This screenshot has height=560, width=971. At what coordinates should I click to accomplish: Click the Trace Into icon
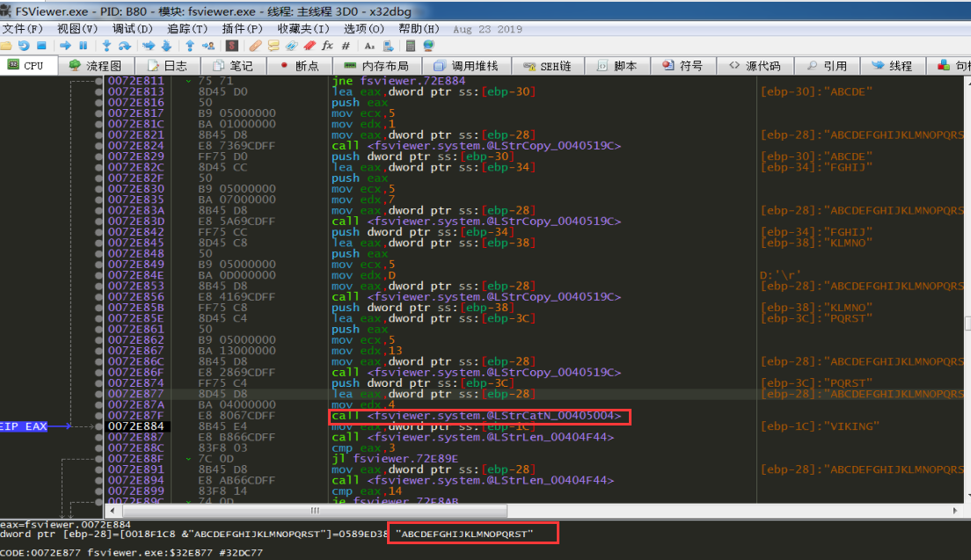149,45
